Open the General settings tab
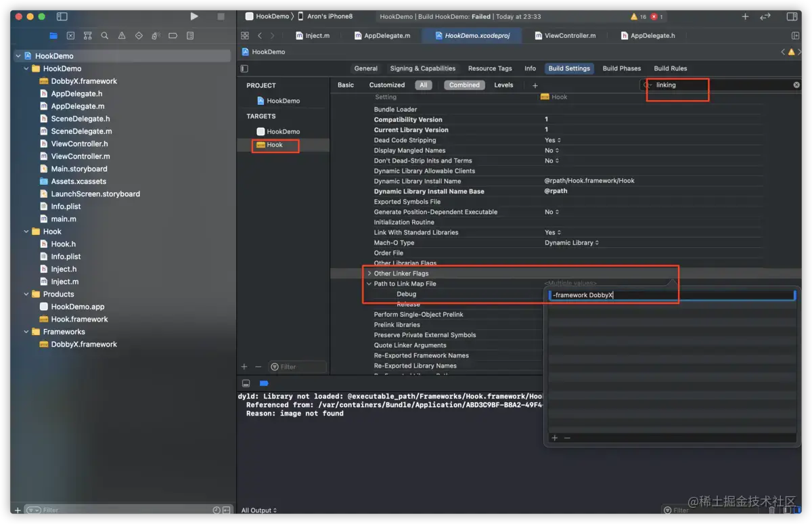 tap(365, 68)
